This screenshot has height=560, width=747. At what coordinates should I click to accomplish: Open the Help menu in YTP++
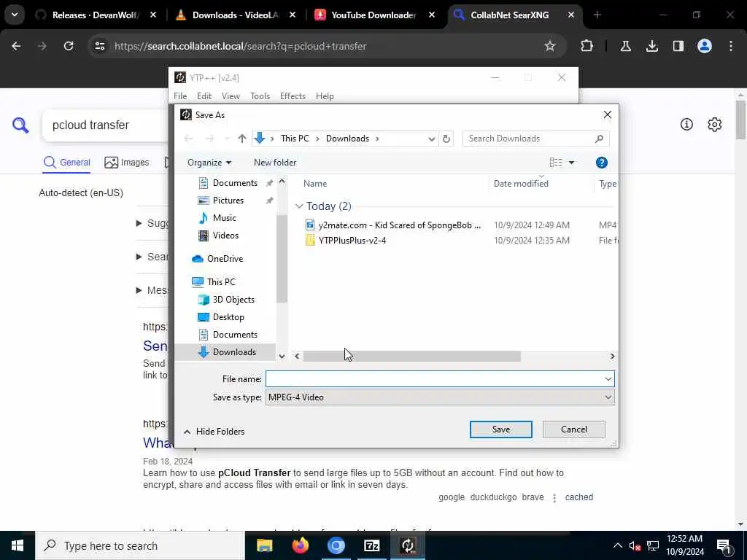(x=325, y=96)
